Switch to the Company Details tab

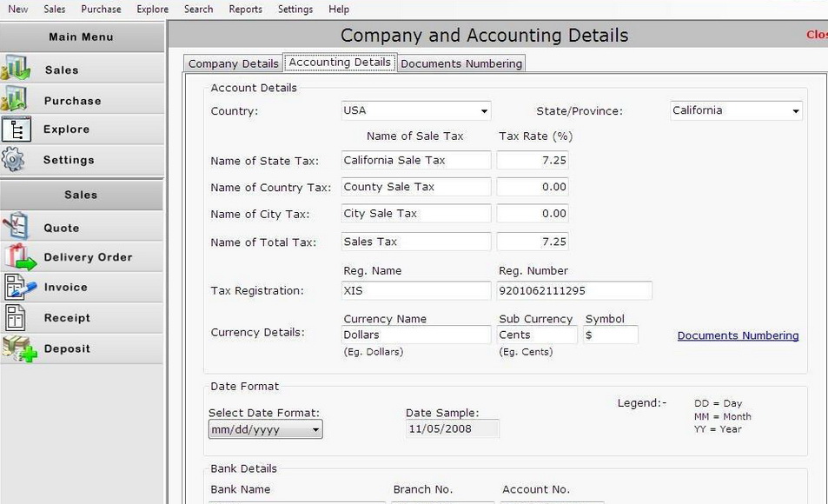pyautogui.click(x=233, y=63)
